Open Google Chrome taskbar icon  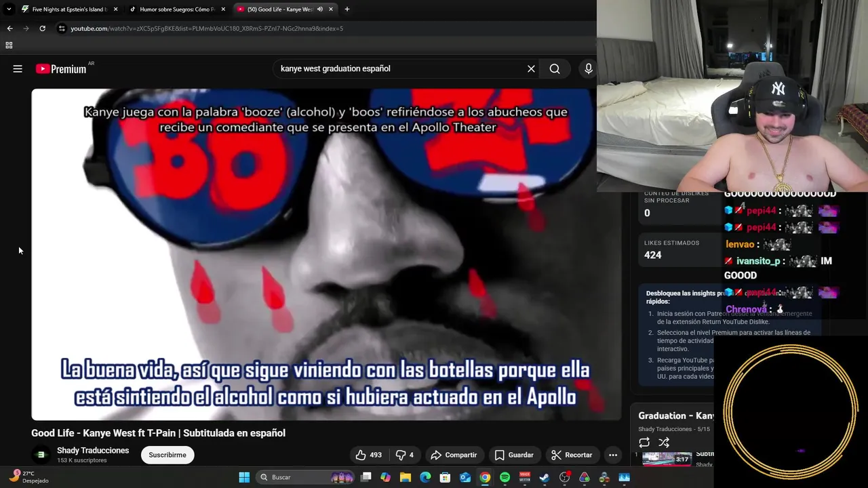point(485,477)
